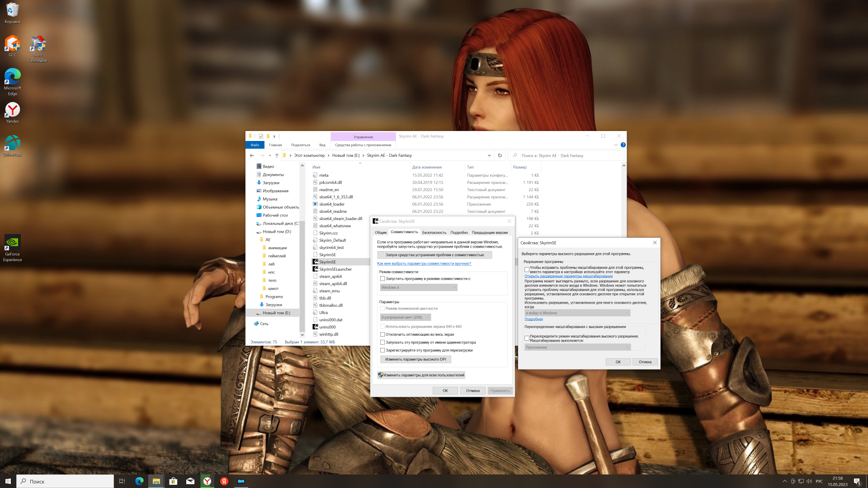Click the SkyrimSELauncher file icon

(x=316, y=269)
